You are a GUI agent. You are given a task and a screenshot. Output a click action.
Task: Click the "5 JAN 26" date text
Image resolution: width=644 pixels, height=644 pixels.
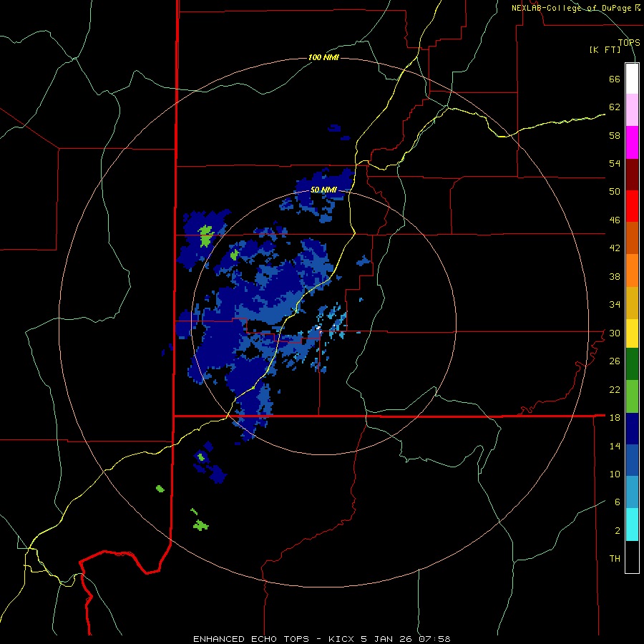pyautogui.click(x=387, y=639)
